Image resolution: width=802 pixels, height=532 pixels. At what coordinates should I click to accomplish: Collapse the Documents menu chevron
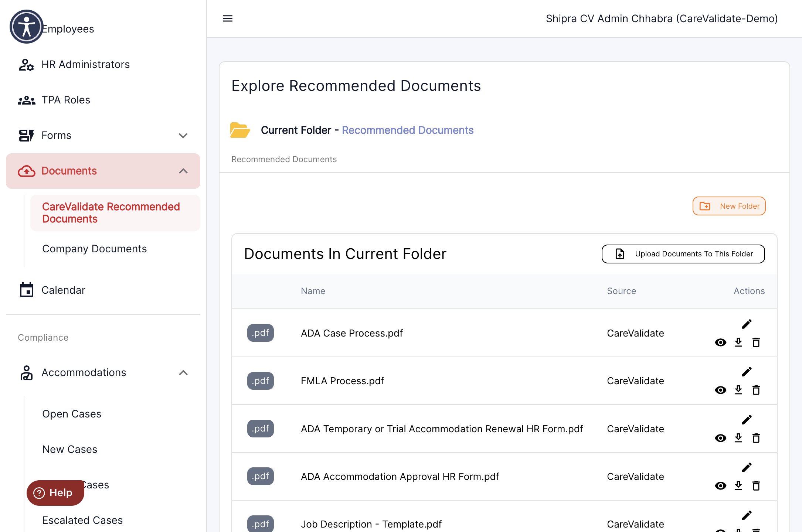[x=183, y=171]
